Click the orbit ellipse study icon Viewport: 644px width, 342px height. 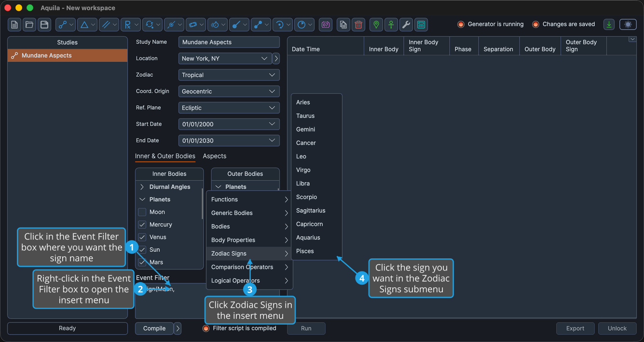(x=192, y=25)
